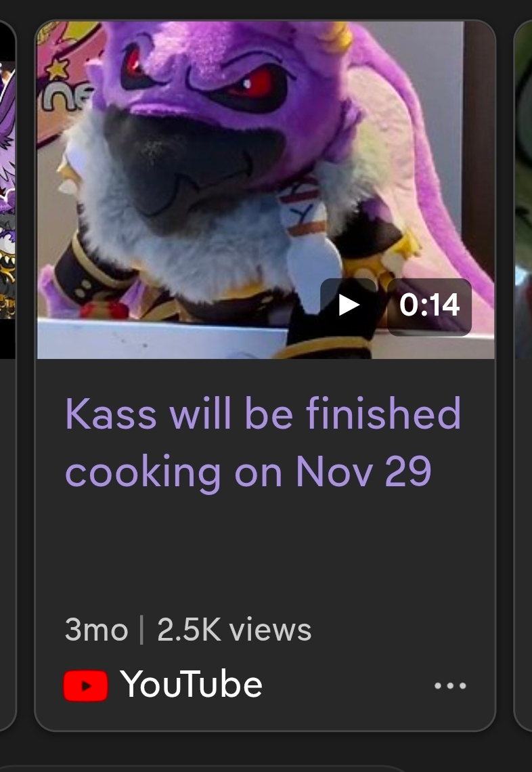Click the '2.5K views' count label
Image resolution: width=532 pixels, height=772 pixels.
(x=234, y=630)
